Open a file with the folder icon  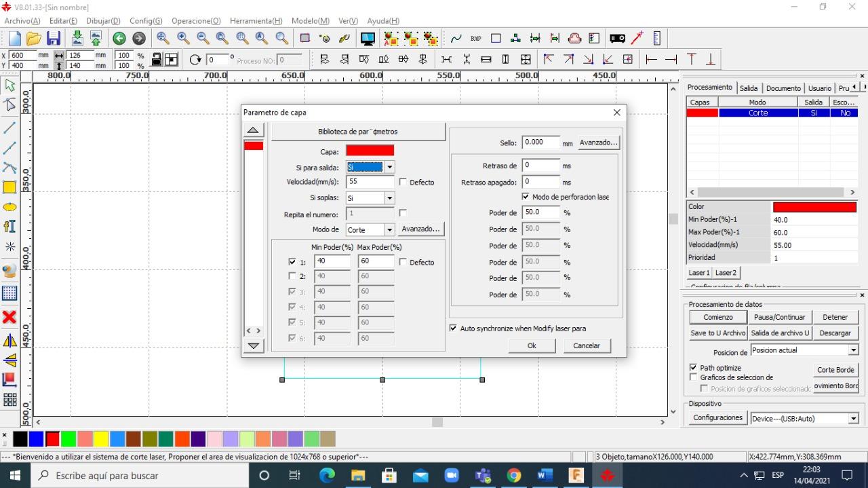tap(34, 39)
